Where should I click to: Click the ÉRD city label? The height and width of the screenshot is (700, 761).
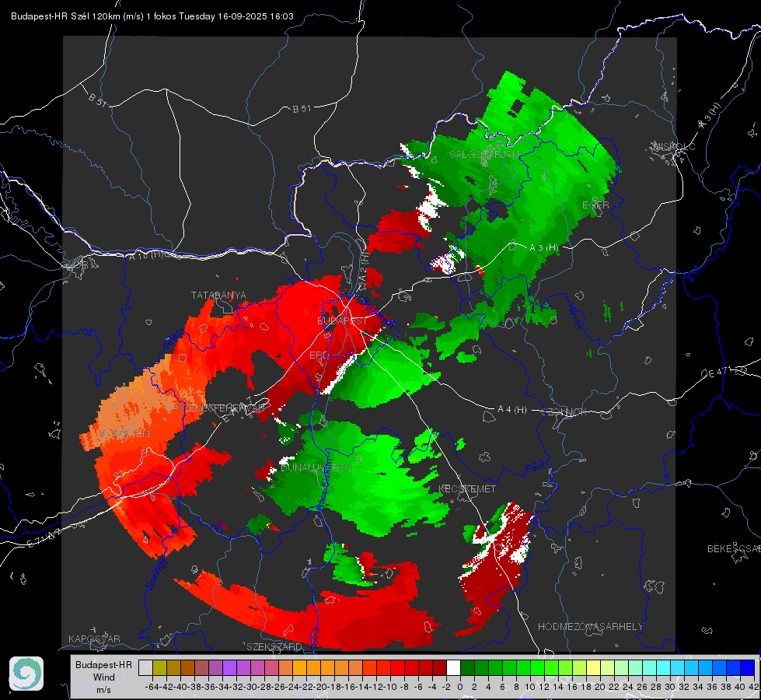pos(319,355)
